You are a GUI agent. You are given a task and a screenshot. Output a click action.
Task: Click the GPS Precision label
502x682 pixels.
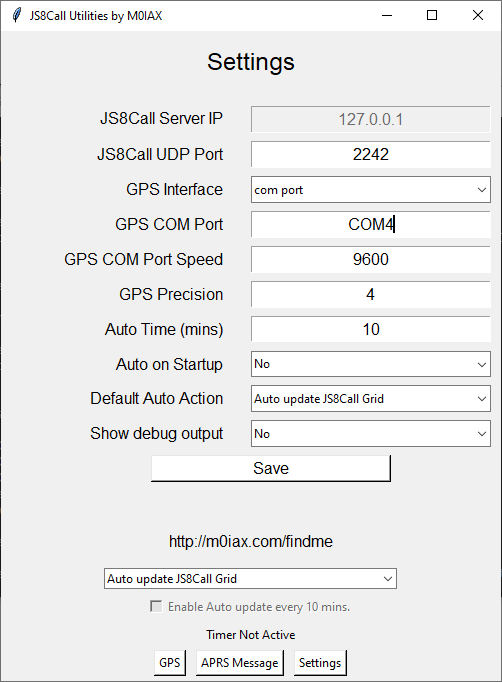[171, 294]
